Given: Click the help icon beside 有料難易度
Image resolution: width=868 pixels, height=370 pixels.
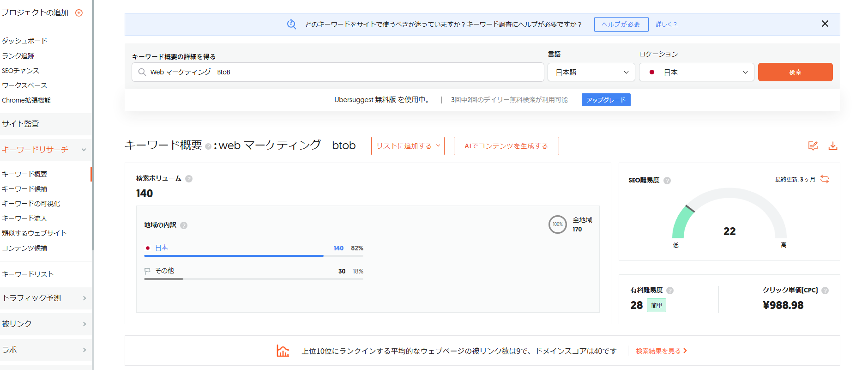Looking at the screenshot, I should [x=670, y=291].
